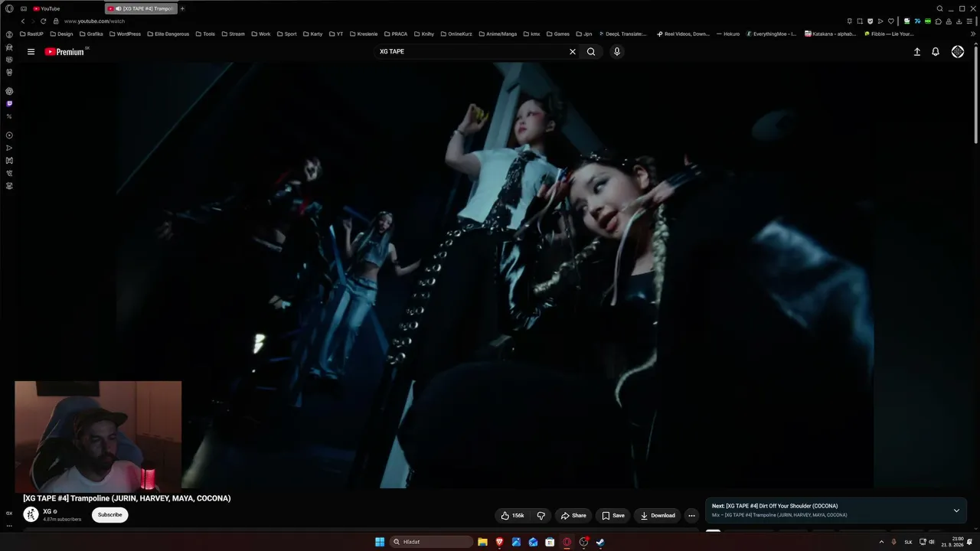Screen dimensions: 980x551
Task: Open the YouTube account avatar menu
Action: [958, 52]
